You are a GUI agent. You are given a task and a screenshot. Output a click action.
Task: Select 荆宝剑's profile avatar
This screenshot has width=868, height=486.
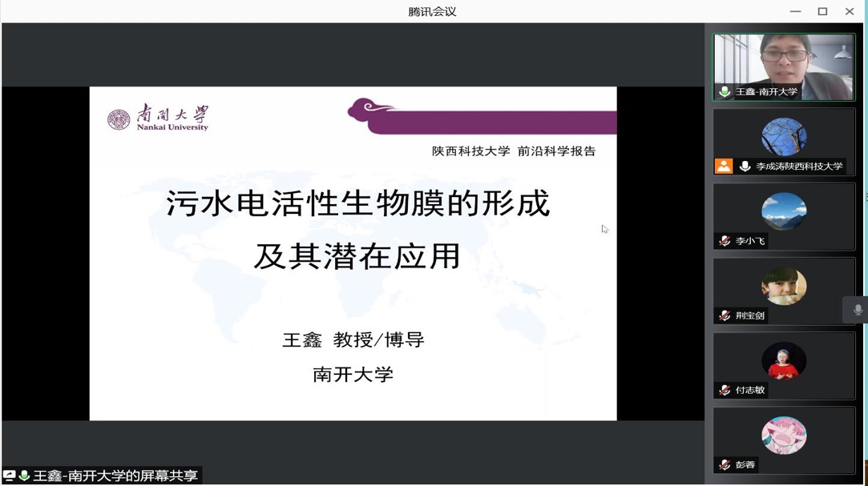(784, 286)
